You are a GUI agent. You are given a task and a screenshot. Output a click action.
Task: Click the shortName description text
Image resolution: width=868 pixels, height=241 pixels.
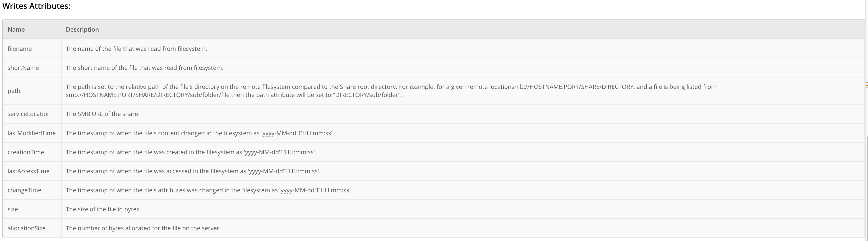click(x=144, y=68)
